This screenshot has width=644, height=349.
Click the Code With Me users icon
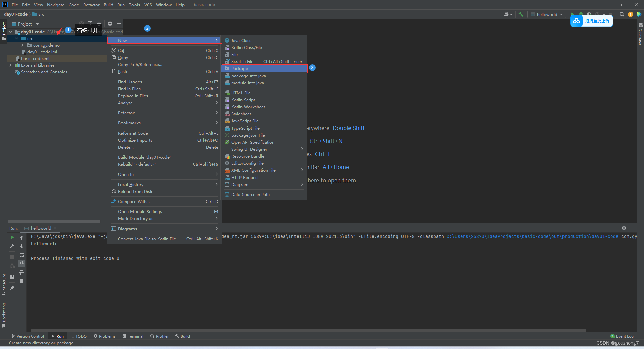[x=508, y=14]
